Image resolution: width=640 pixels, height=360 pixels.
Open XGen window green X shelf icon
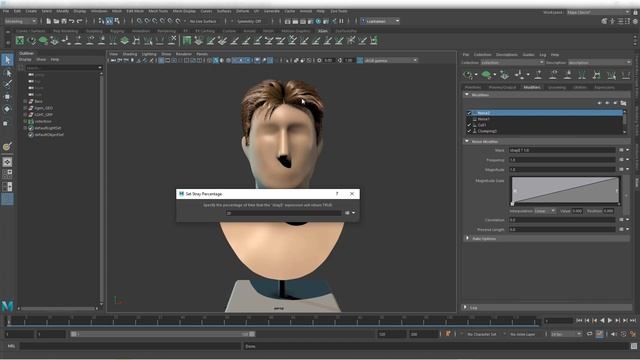point(20,40)
